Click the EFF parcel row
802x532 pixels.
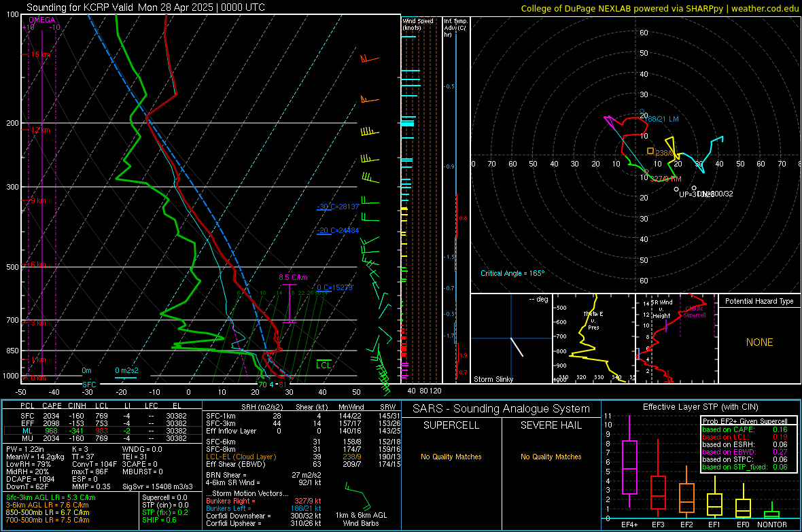103,423
